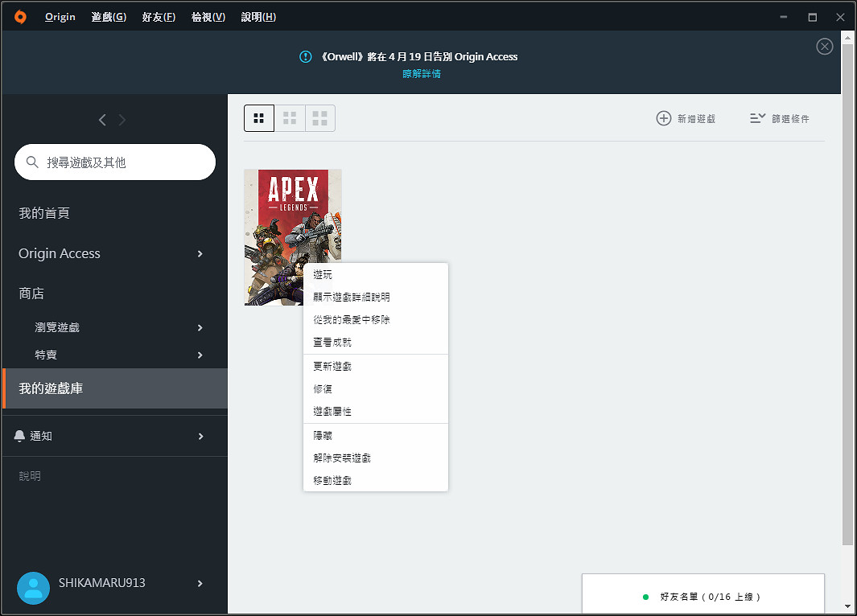Select 解除安裝遊戲 in context menu

tap(342, 458)
